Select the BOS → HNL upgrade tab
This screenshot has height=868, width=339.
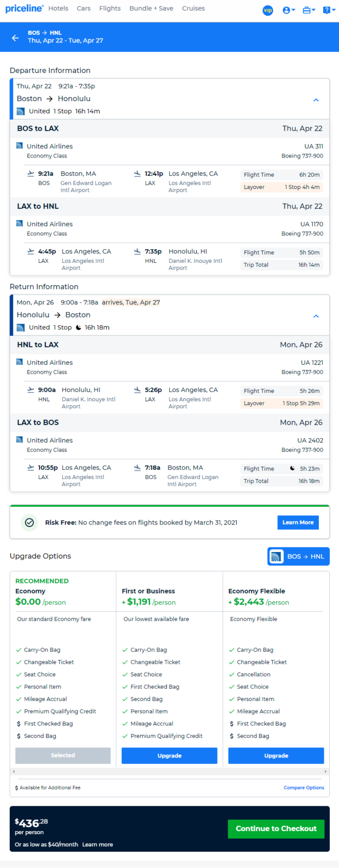298,556
